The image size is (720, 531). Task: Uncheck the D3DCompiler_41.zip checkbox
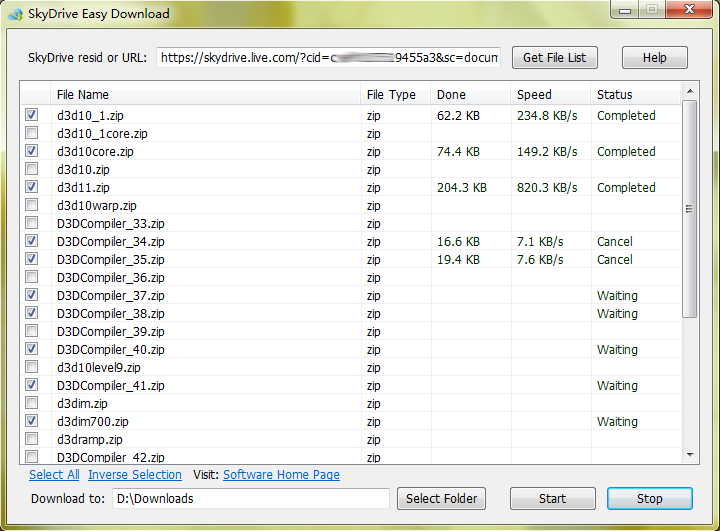click(x=32, y=384)
